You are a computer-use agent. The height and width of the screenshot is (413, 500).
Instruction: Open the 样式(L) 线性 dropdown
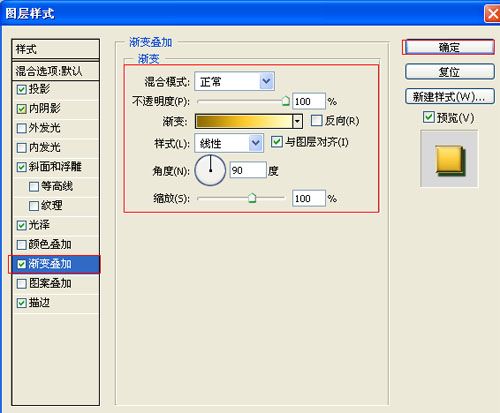(x=229, y=143)
